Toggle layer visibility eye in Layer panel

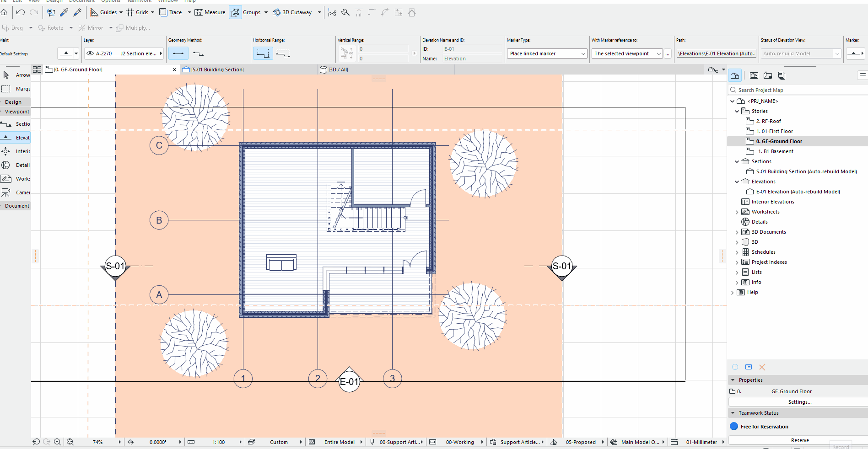click(90, 53)
